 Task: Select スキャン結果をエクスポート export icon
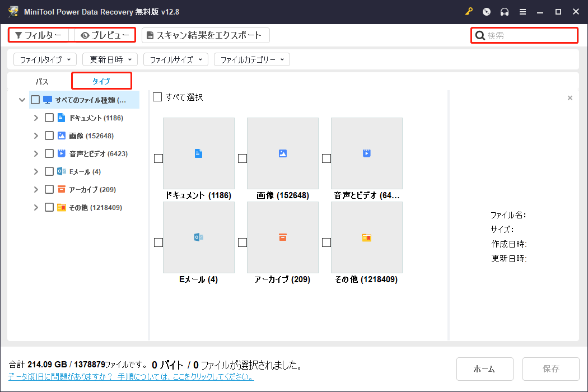(x=151, y=35)
